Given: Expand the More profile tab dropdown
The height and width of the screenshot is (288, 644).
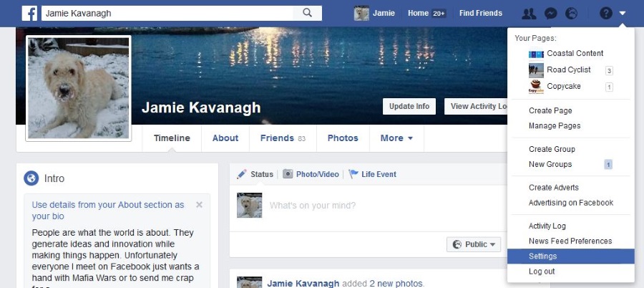Looking at the screenshot, I should click(396, 138).
